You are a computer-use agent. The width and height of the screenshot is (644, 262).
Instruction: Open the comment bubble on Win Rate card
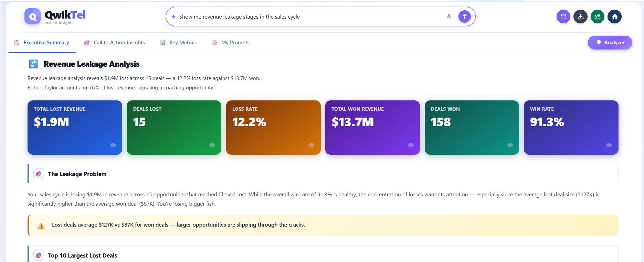(x=609, y=145)
